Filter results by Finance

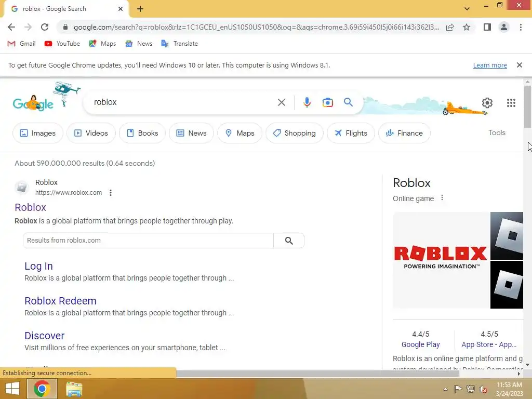pos(404,133)
